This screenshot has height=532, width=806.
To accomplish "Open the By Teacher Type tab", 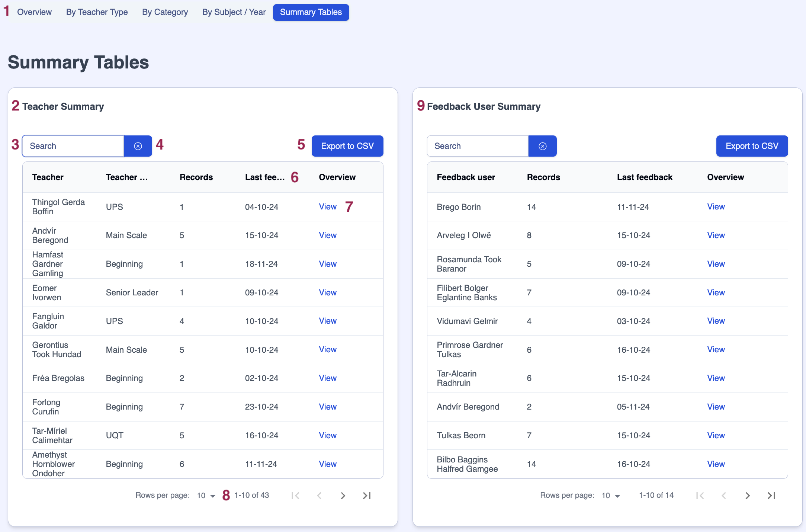I will pyautogui.click(x=97, y=12).
